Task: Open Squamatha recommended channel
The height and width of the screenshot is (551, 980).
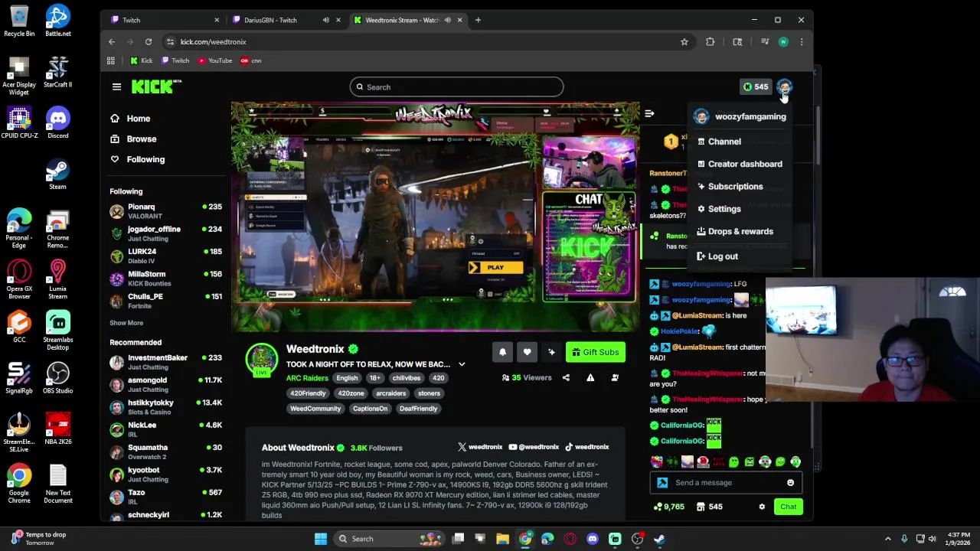Action: pyautogui.click(x=165, y=452)
